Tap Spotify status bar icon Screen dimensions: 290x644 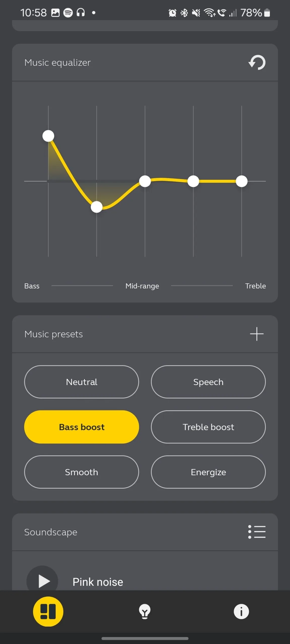coord(68,13)
